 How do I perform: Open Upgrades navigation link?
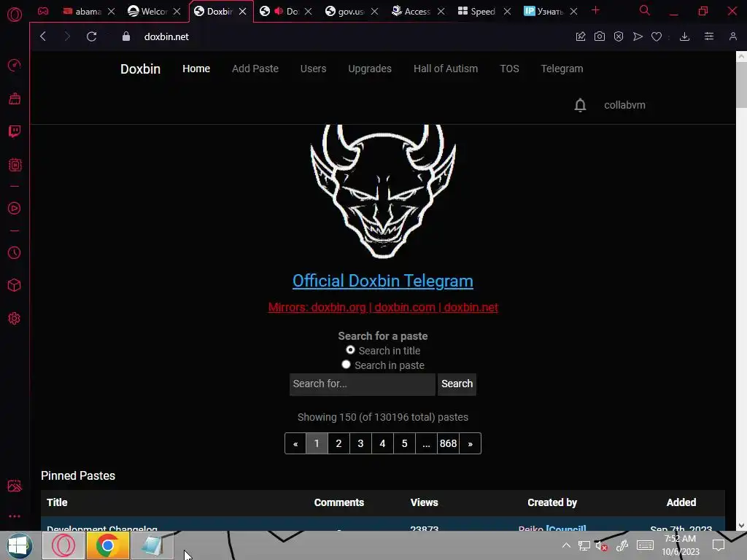(370, 69)
